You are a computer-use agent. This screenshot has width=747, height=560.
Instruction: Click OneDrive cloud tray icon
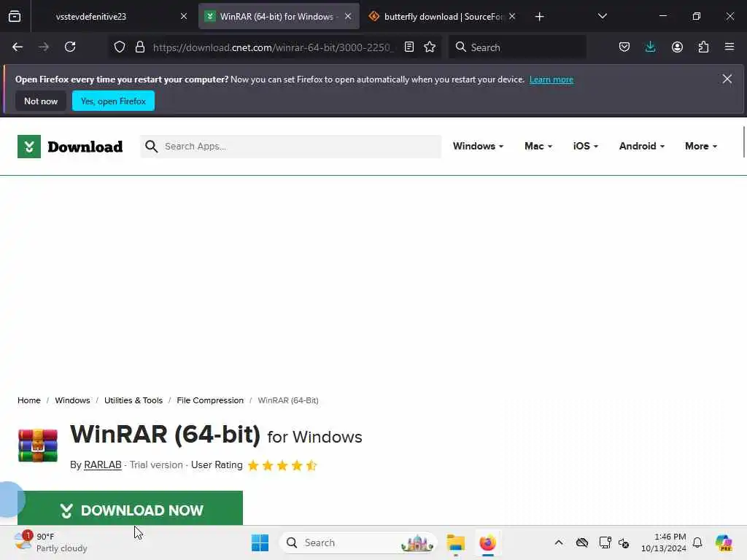pyautogui.click(x=581, y=542)
